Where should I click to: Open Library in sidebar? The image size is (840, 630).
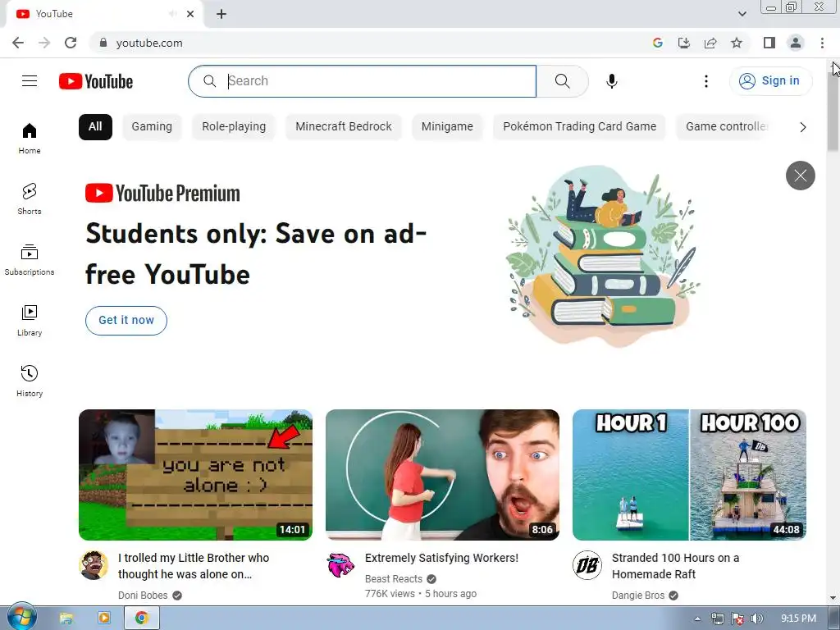(30, 320)
